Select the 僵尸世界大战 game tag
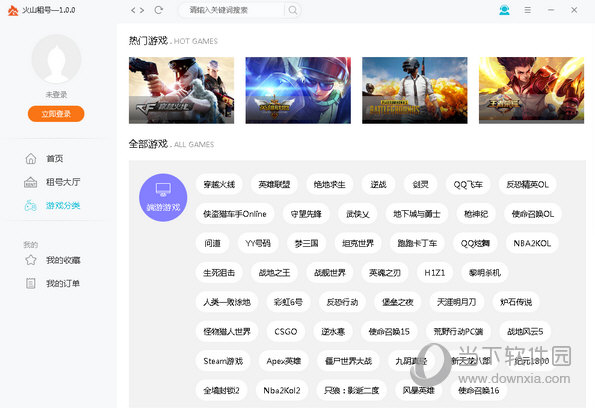The width and height of the screenshot is (595, 408). point(348,361)
